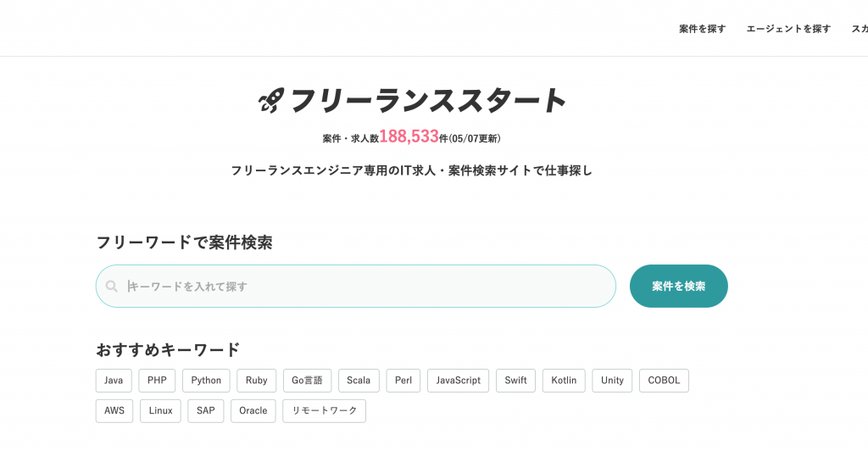
Task: Select the Scala keyword tag
Action: [359, 381]
